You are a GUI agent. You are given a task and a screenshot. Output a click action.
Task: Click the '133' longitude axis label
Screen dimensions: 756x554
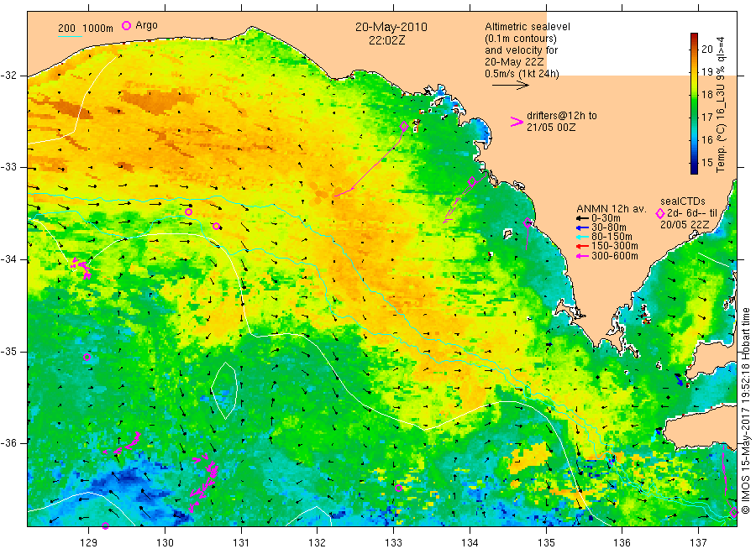(x=393, y=543)
